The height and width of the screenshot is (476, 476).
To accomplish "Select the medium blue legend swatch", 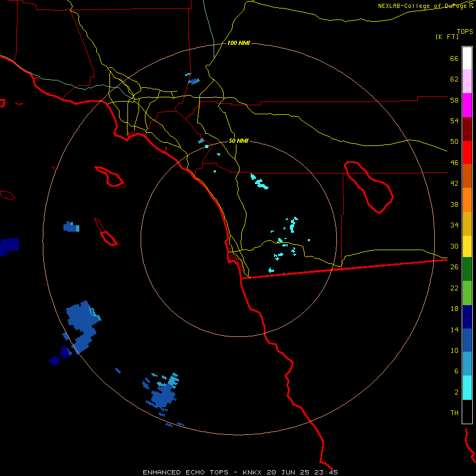I will click(x=467, y=340).
